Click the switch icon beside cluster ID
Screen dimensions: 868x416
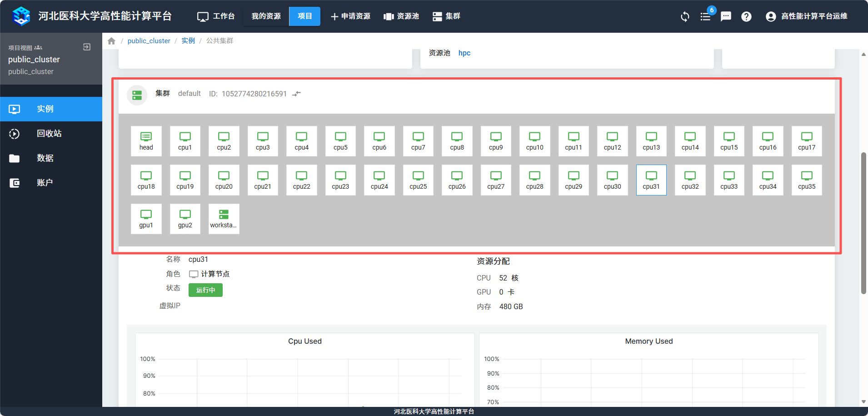(x=297, y=94)
